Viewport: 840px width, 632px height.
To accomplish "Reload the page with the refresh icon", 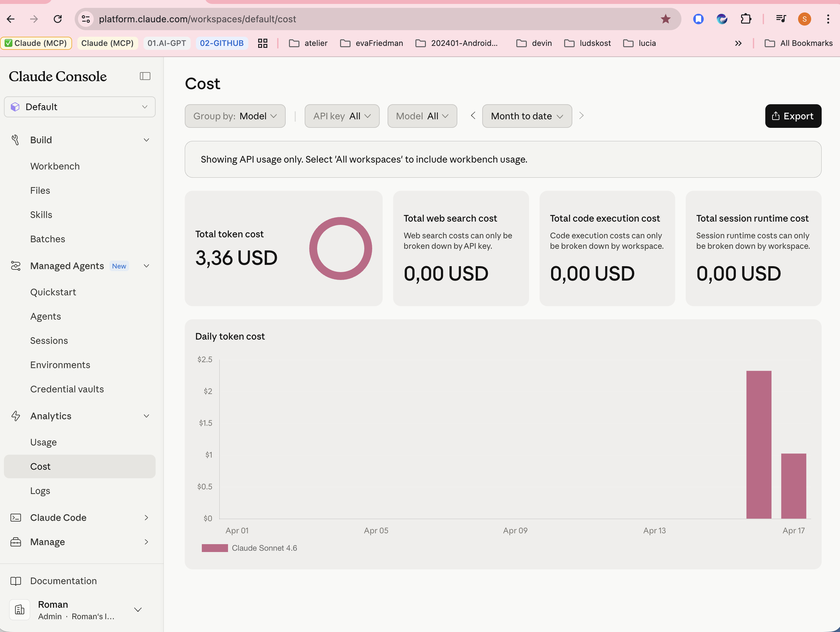I will 58,19.
